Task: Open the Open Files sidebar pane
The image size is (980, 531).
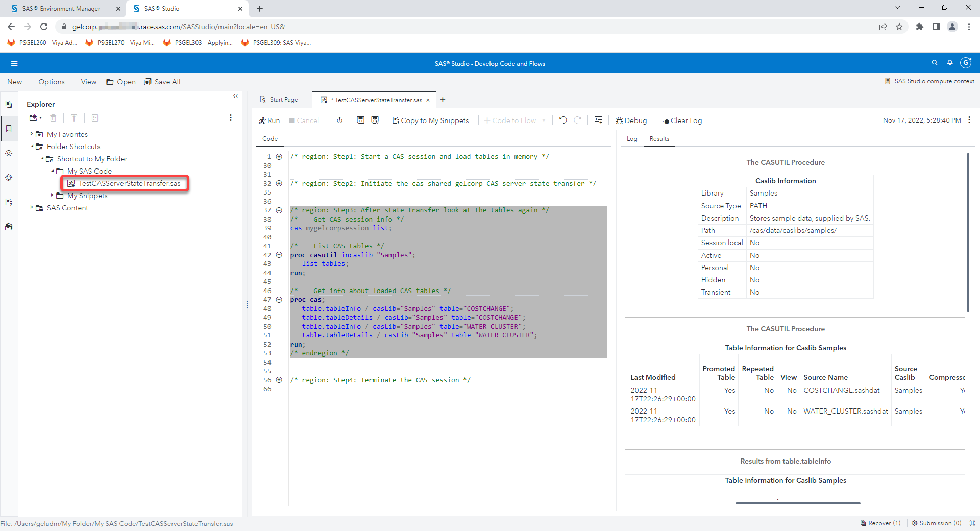Action: [9, 104]
